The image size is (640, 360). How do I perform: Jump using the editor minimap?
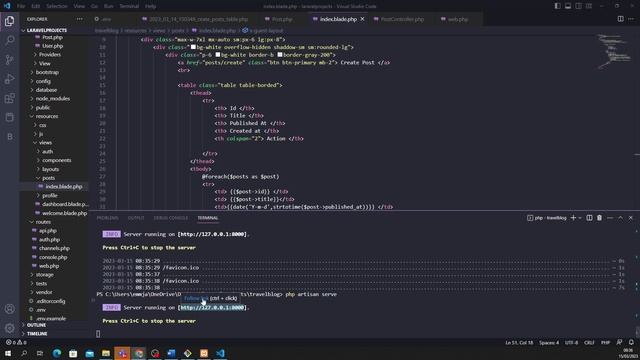coord(614,51)
